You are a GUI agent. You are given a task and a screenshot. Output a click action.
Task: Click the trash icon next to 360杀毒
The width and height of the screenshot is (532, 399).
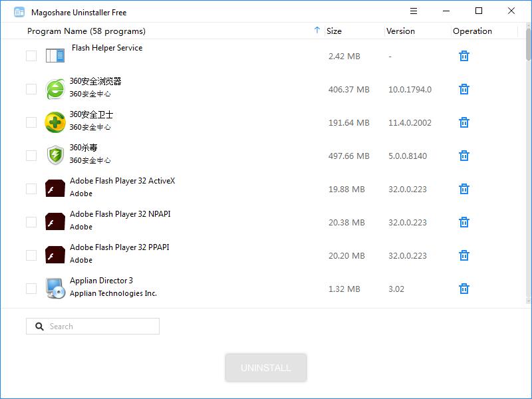pos(464,156)
